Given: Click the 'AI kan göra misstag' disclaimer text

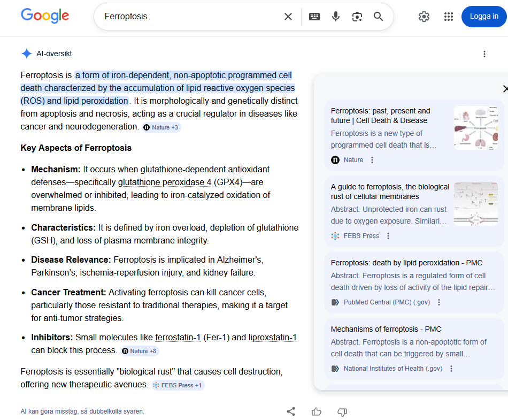Looking at the screenshot, I should pos(82,411).
